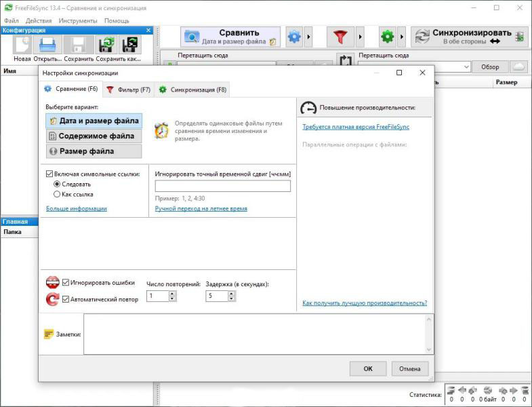Maximize the Настройки синхронизации dialog

(399, 73)
